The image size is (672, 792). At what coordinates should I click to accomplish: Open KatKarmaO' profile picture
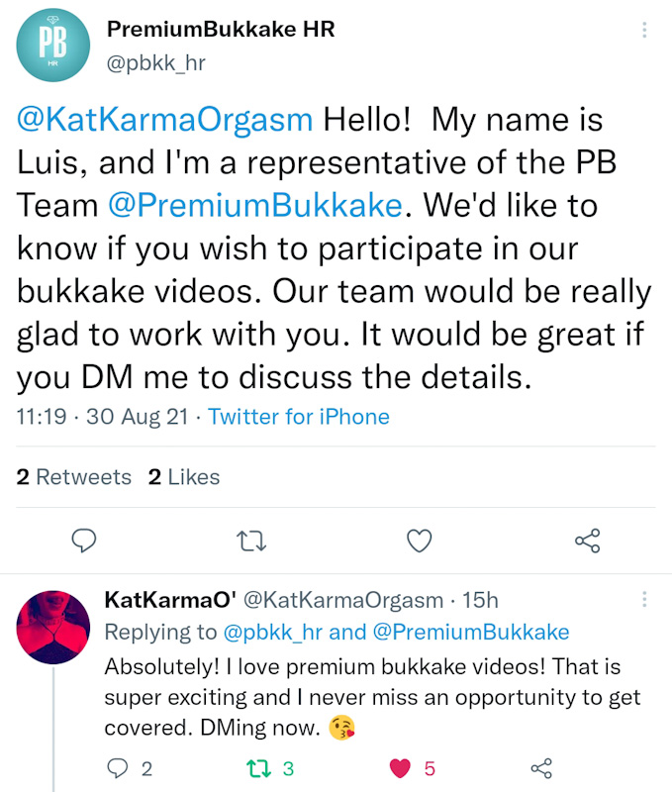coord(51,626)
